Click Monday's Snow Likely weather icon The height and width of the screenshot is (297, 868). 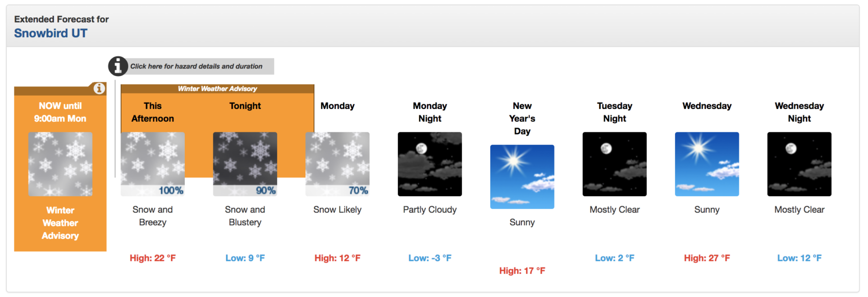click(x=337, y=164)
